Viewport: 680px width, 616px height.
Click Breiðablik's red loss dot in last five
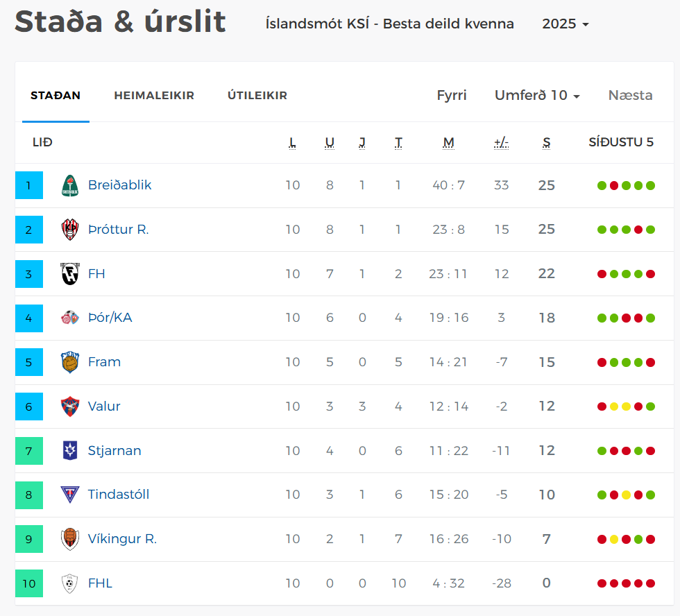614,185
